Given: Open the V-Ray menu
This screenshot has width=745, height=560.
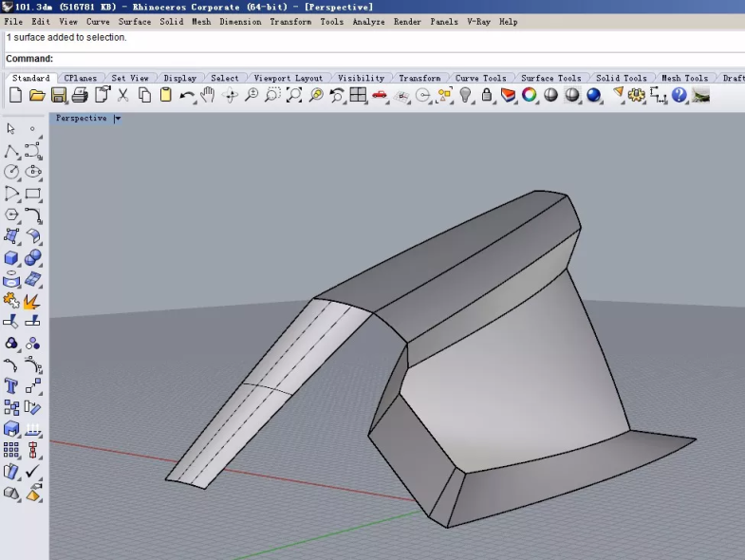Looking at the screenshot, I should coord(478,21).
